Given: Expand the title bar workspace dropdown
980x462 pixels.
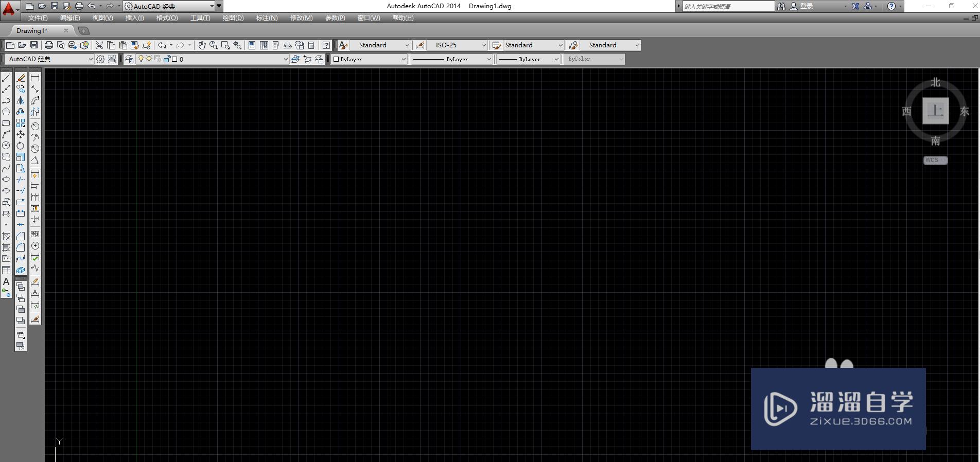Looking at the screenshot, I should click(212, 6).
